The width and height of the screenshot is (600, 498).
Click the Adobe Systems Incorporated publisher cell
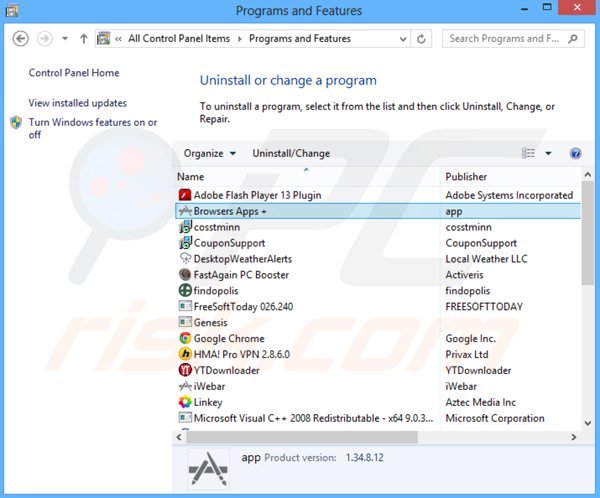click(509, 195)
